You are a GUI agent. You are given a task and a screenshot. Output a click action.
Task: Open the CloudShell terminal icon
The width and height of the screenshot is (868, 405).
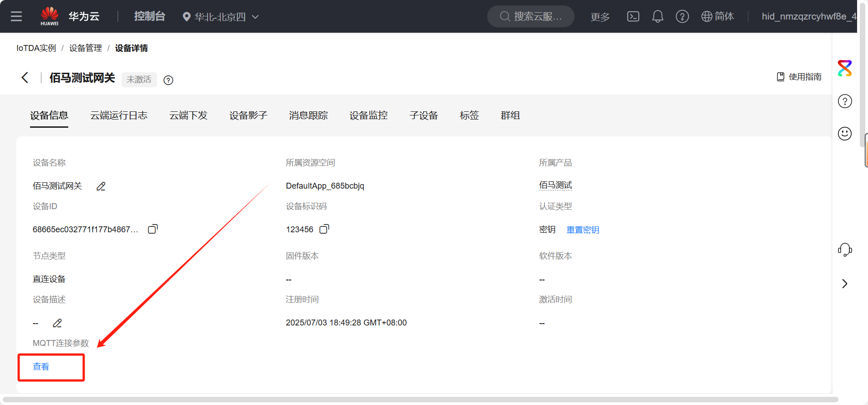(633, 17)
